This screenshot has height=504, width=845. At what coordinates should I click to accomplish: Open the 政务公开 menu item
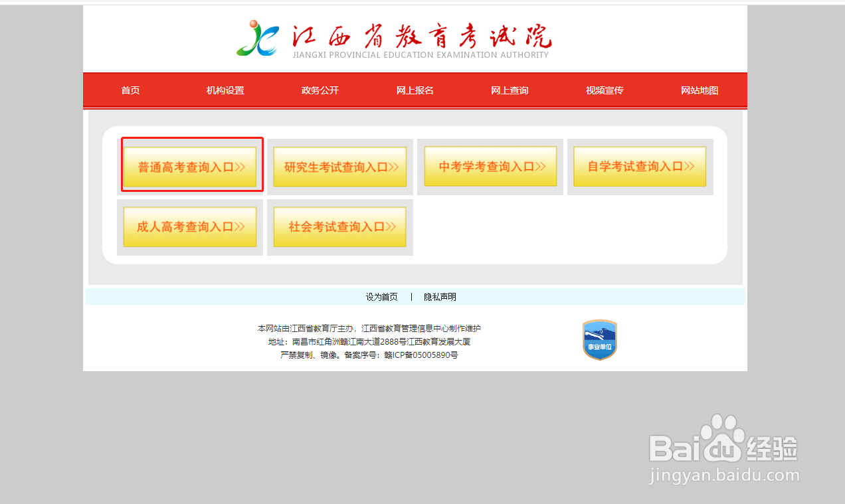tap(320, 90)
